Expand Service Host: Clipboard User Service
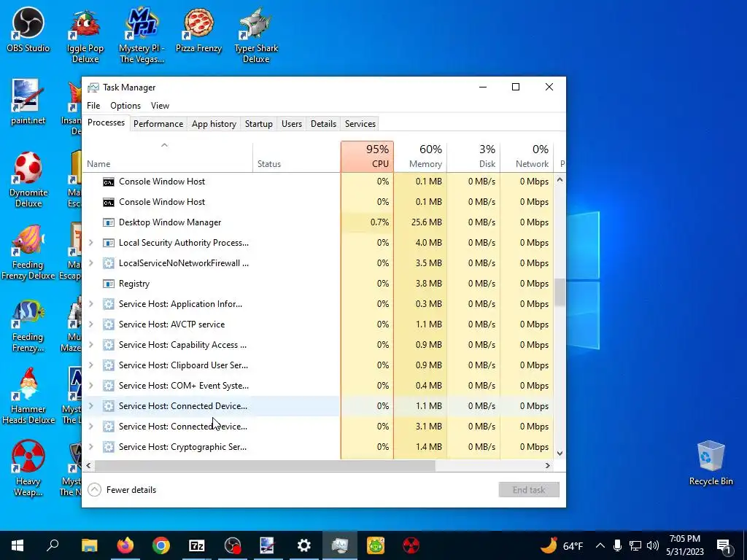Screen dimensions: 747x560 click(91, 365)
